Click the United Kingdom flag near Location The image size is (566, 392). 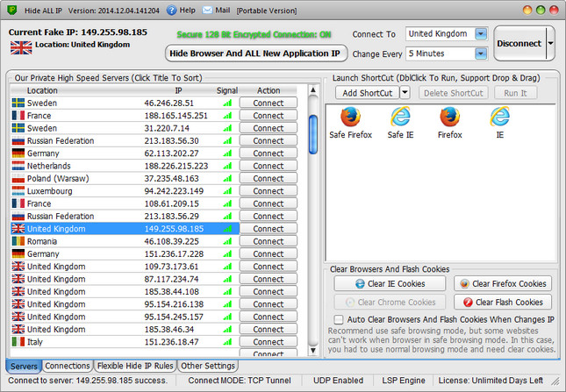[x=21, y=47]
